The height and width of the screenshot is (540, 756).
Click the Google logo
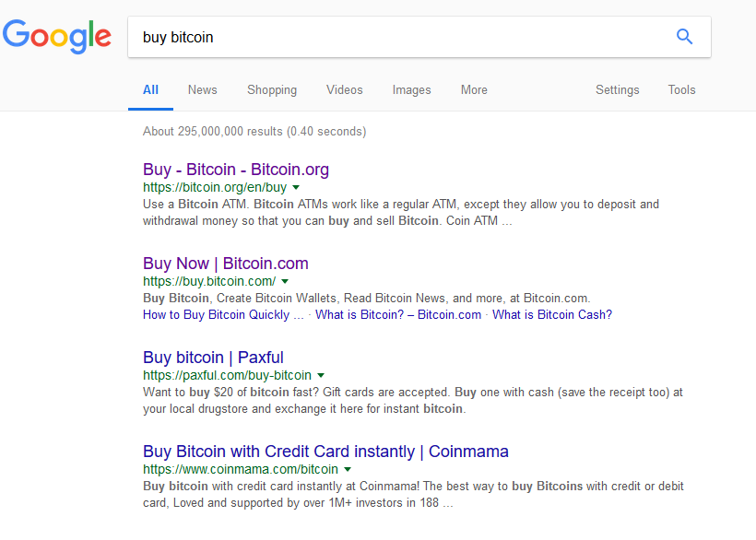[x=57, y=37]
